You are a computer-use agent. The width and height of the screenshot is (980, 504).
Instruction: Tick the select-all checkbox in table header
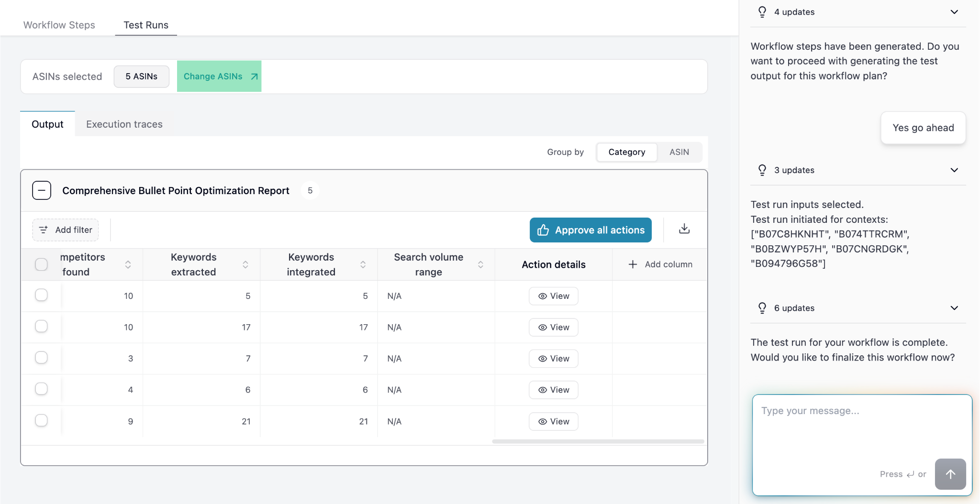coord(42,264)
